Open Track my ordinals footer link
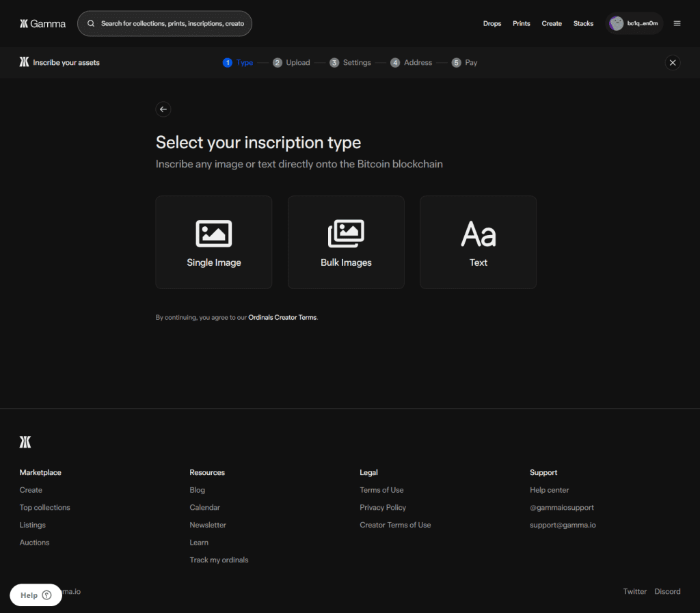700x613 pixels. (x=219, y=560)
